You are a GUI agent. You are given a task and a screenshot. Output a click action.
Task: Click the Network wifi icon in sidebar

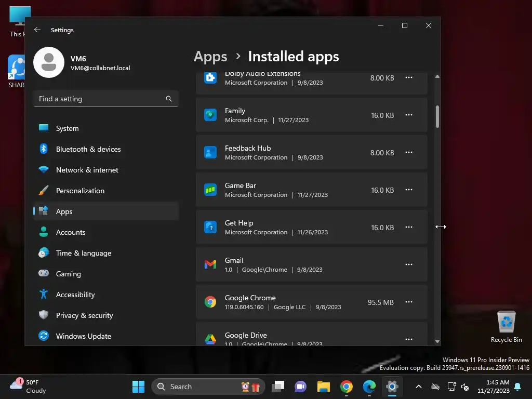click(x=44, y=169)
